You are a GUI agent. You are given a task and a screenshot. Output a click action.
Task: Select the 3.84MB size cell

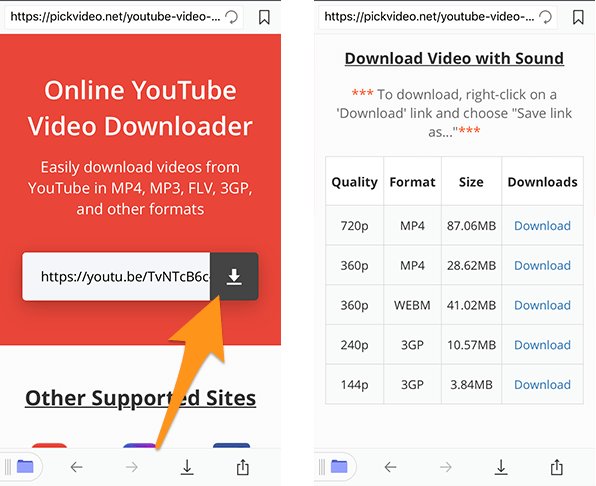(x=471, y=385)
